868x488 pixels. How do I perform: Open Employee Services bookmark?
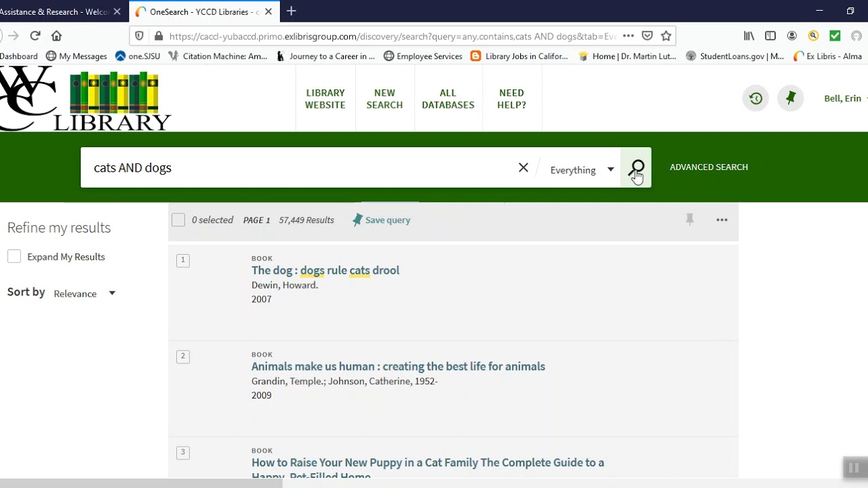pos(422,56)
